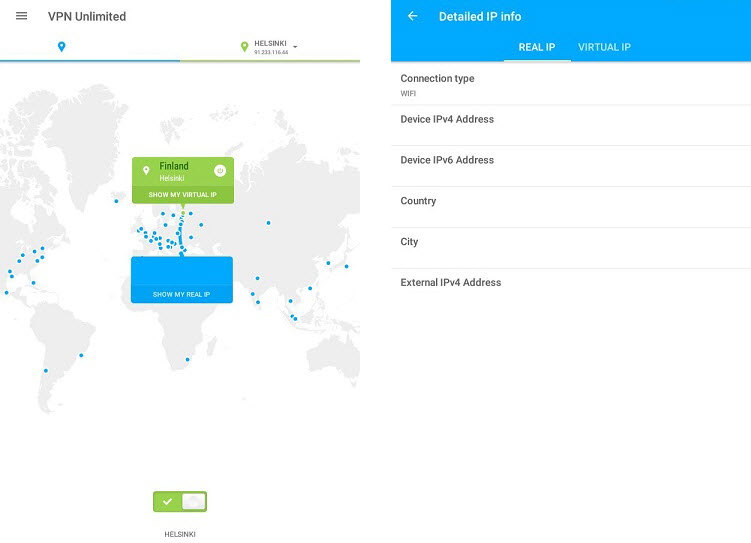751x543 pixels.
Task: Select the Device IPv4 Address row
Action: pos(571,125)
